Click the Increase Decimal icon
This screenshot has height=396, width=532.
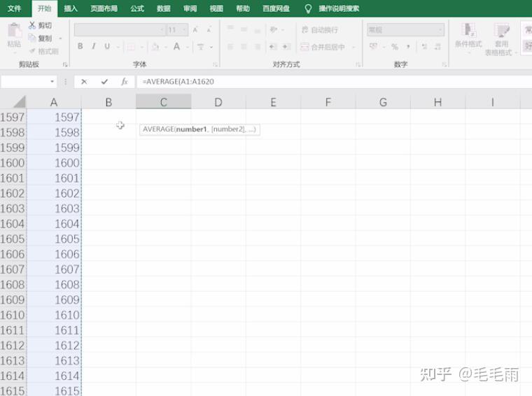pos(424,46)
